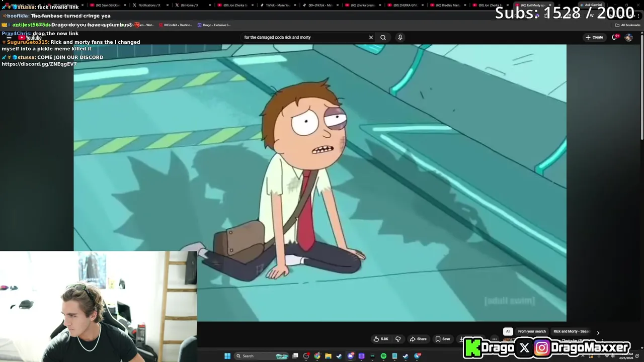Open Spotify from the taskbar
Image resolution: width=644 pixels, height=362 pixels.
(x=383, y=356)
